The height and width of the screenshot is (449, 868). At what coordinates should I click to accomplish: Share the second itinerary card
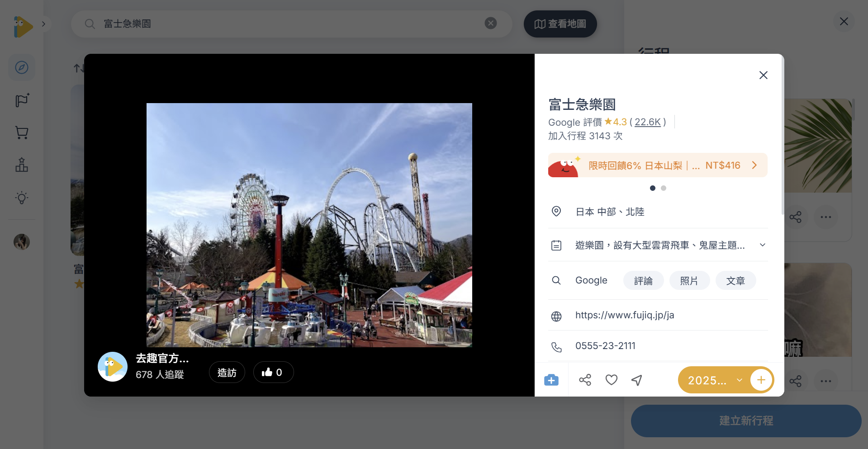click(x=795, y=381)
